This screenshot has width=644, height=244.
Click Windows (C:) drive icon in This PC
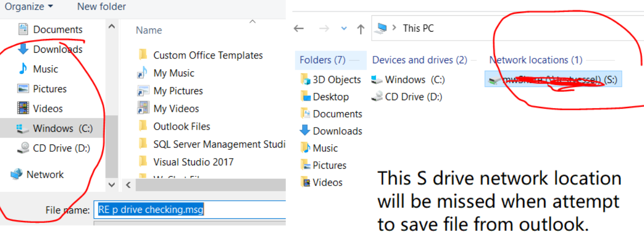click(x=377, y=80)
